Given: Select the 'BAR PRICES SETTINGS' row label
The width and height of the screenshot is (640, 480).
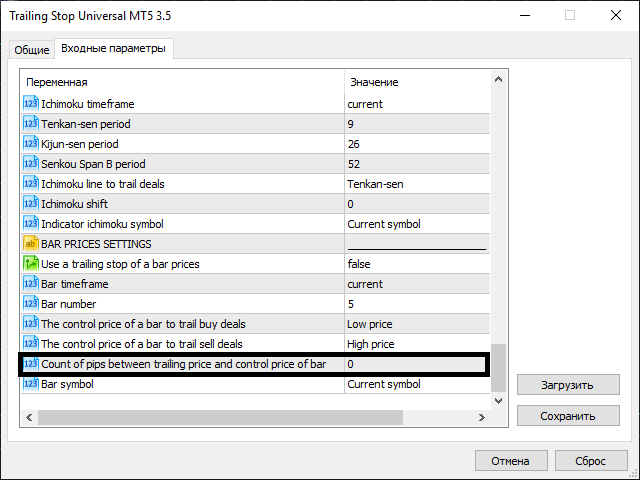Looking at the screenshot, I should (96, 244).
